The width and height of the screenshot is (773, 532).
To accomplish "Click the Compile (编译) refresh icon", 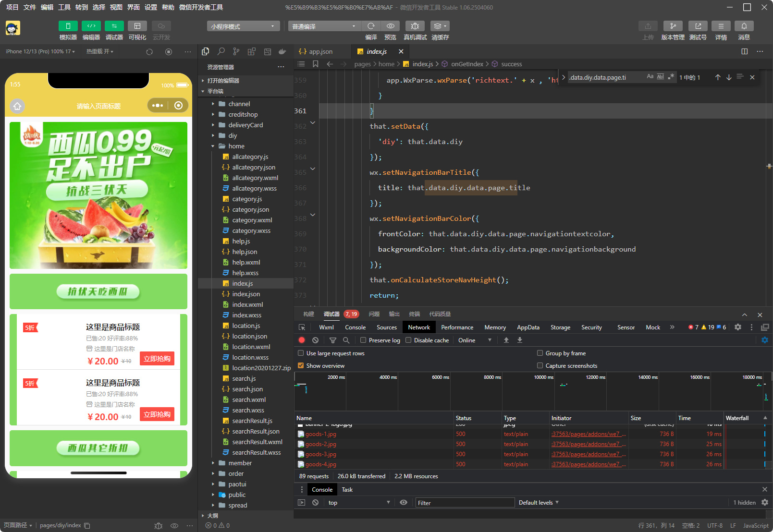I will [371, 26].
